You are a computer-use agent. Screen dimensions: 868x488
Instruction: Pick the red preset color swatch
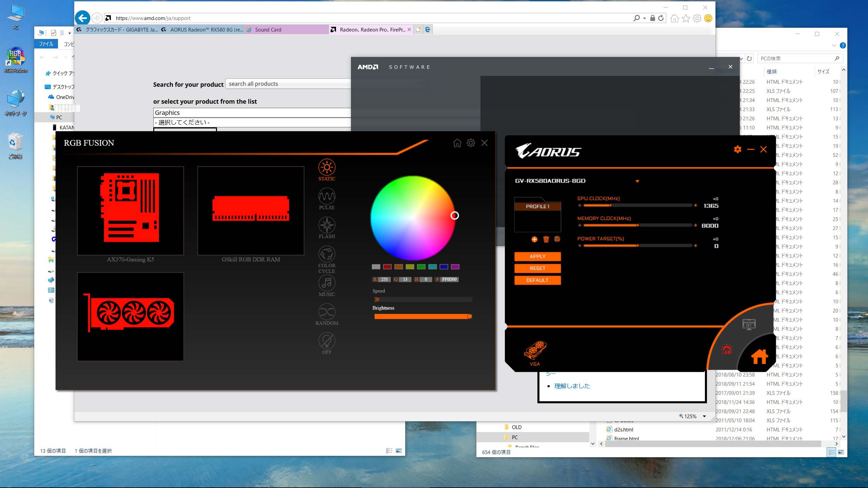tap(387, 267)
